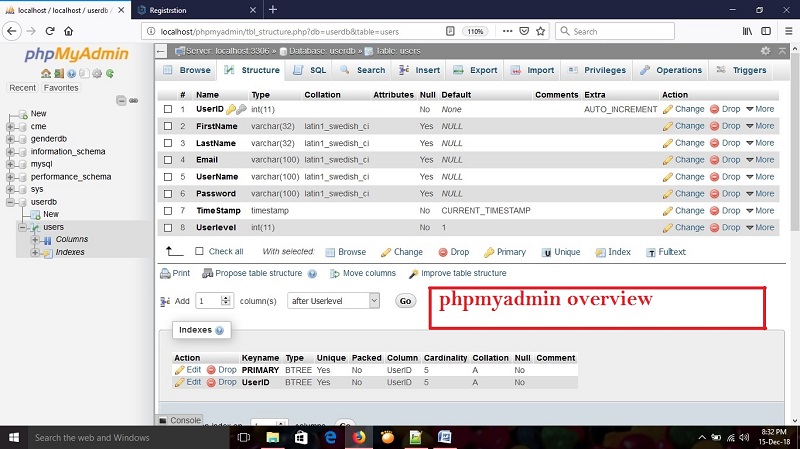Open More dropdown for Userlevel row

point(760,228)
